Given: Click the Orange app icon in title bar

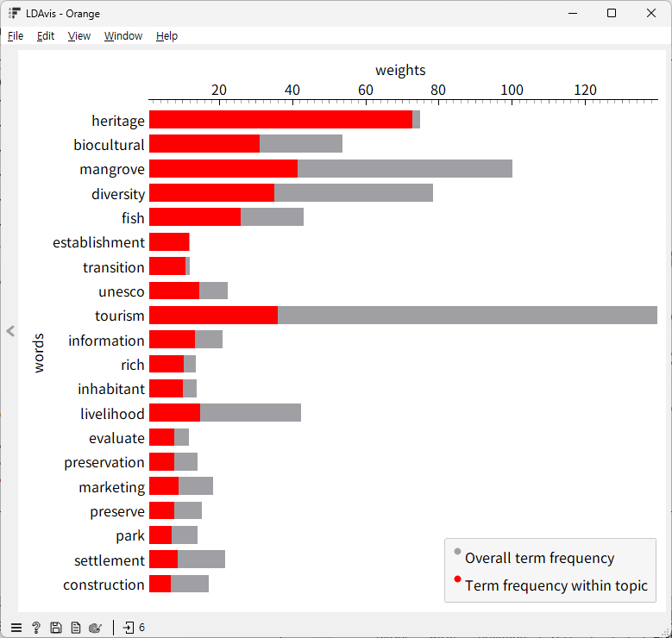Looking at the screenshot, I should pyautogui.click(x=14, y=13).
